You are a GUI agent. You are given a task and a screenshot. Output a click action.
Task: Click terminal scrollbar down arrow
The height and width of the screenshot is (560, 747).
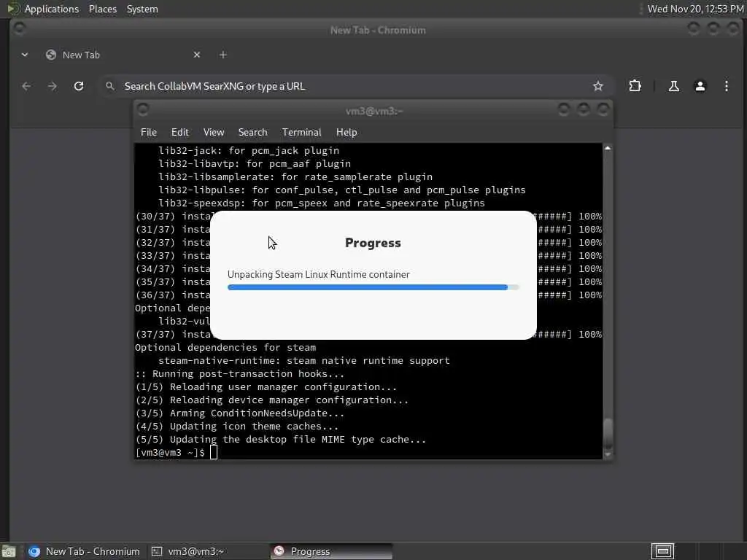tap(608, 455)
